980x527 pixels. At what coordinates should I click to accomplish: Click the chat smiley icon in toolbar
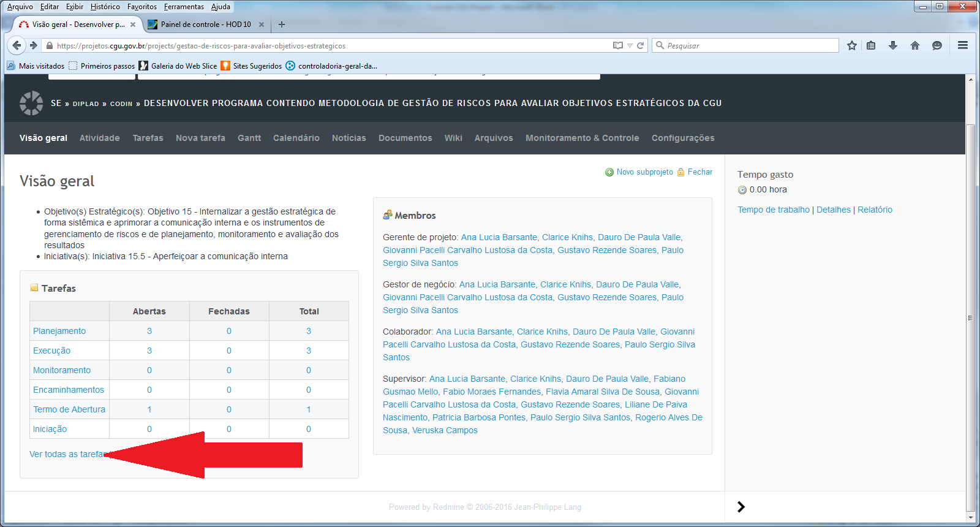tap(937, 45)
